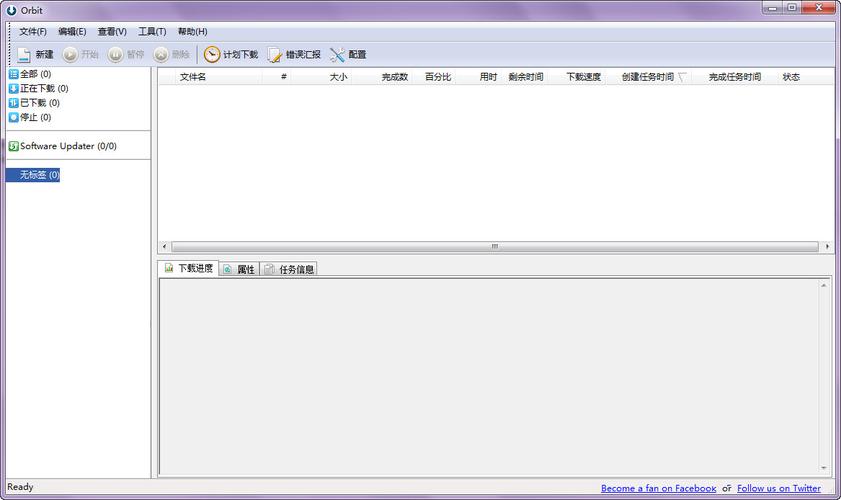The width and height of the screenshot is (841, 500).
Task: Select the 全部 (0) category
Action: point(30,74)
